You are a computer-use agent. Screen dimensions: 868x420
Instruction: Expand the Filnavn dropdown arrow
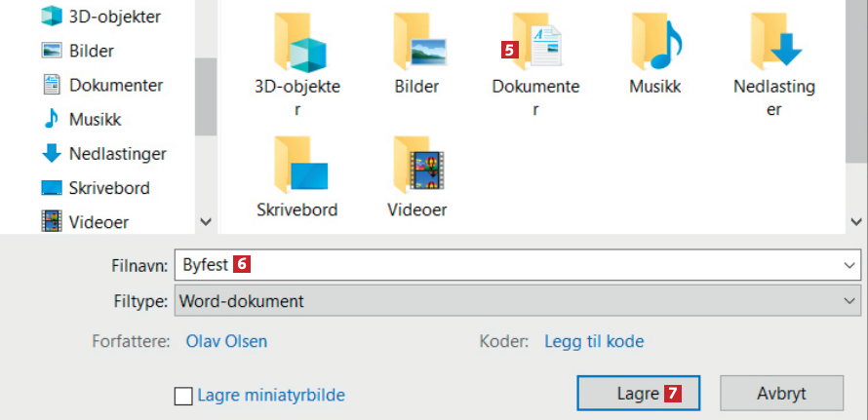848,264
